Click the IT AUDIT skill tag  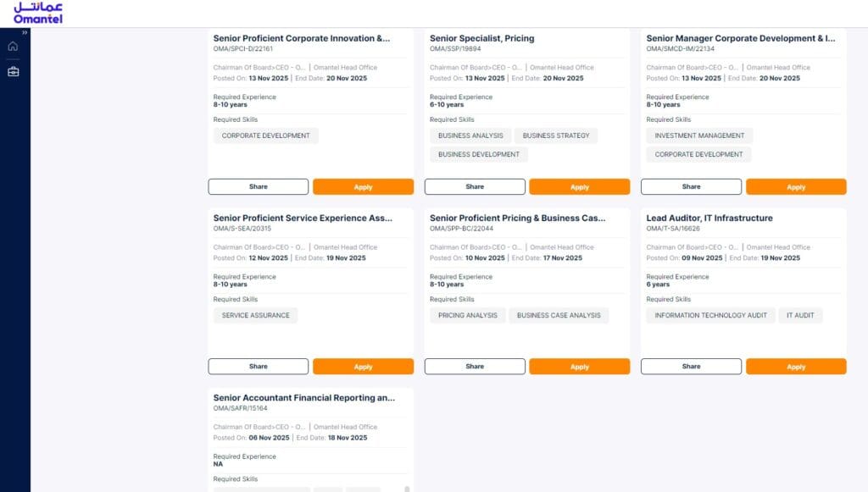pyautogui.click(x=799, y=315)
